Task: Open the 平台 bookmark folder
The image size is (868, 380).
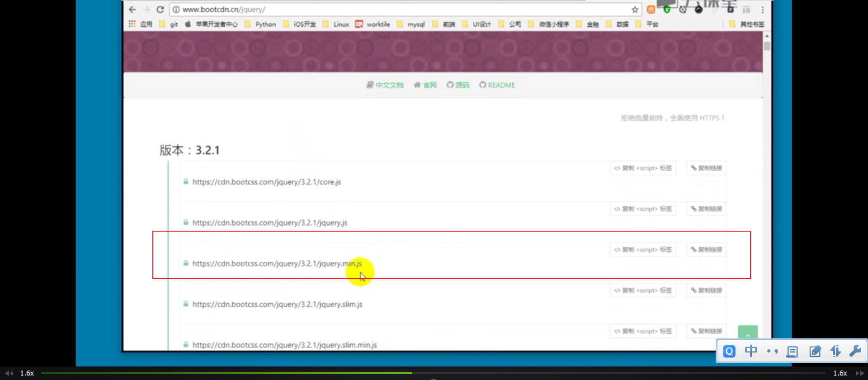Action: pyautogui.click(x=647, y=24)
